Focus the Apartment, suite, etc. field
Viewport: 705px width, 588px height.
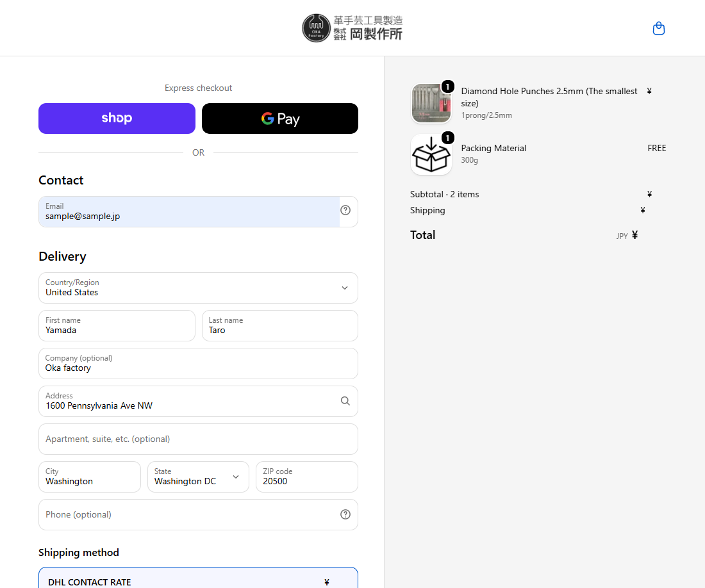point(198,439)
